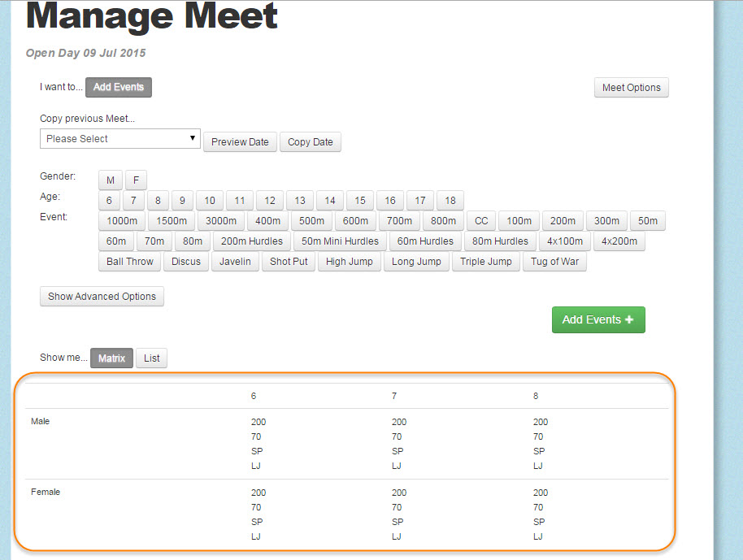Pick the 300m event
This screenshot has width=743, height=560.
point(606,221)
